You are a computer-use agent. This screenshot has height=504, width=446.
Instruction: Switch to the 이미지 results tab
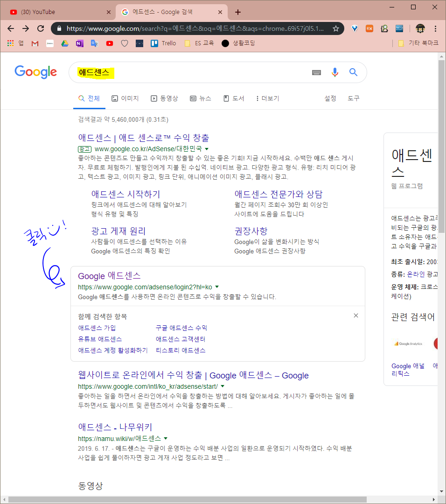125,98
